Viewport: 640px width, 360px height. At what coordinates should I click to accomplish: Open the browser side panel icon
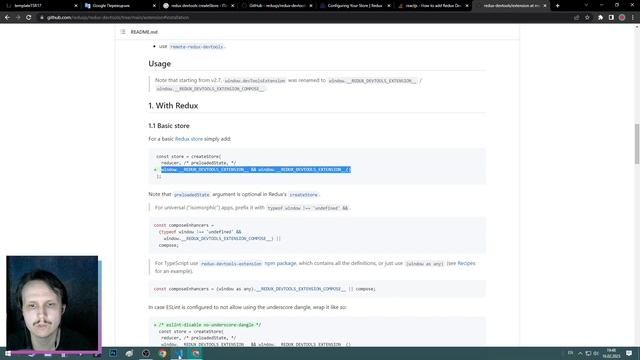point(611,18)
